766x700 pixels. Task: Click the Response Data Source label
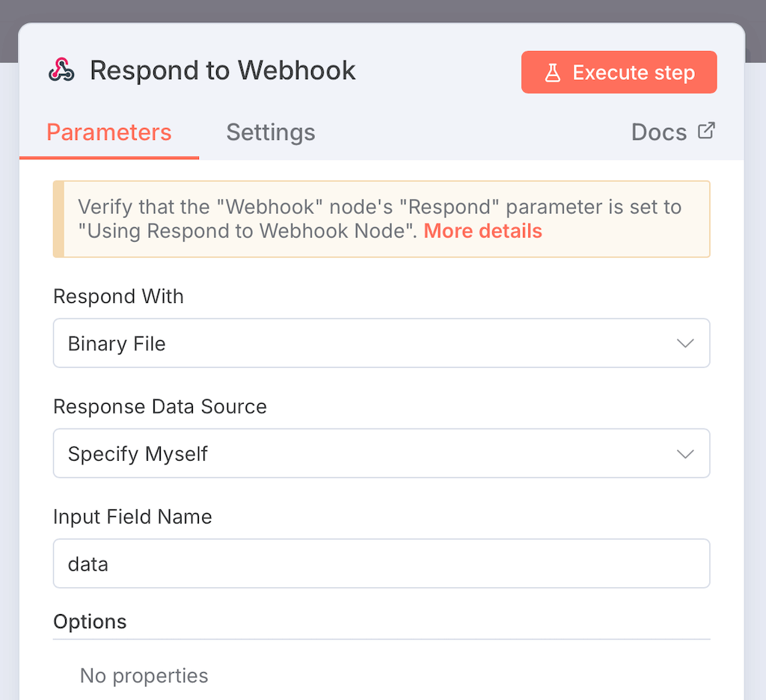click(x=160, y=406)
